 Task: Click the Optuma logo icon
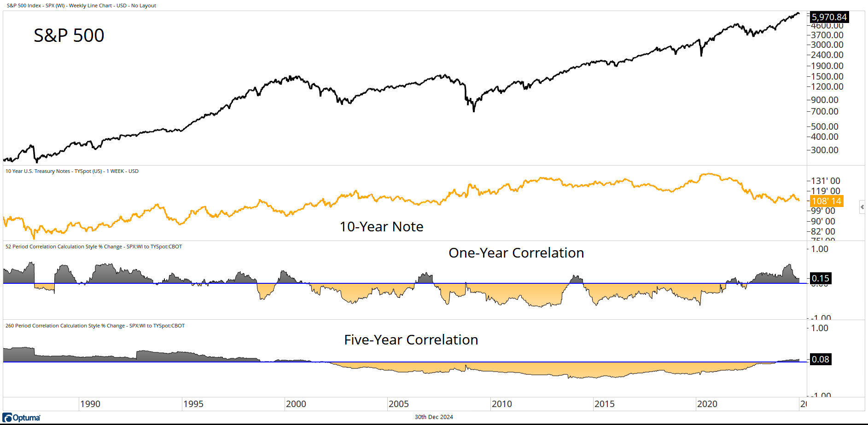7,418
